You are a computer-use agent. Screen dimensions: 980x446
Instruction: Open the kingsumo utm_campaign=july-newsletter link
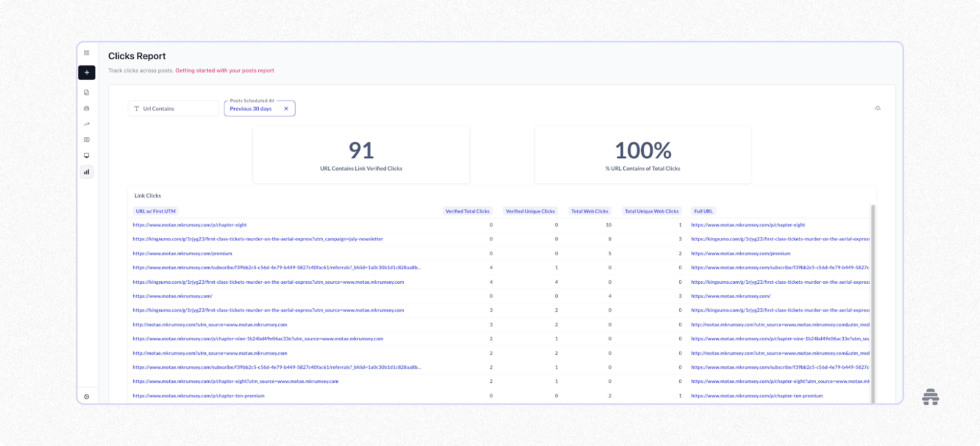pyautogui.click(x=258, y=239)
